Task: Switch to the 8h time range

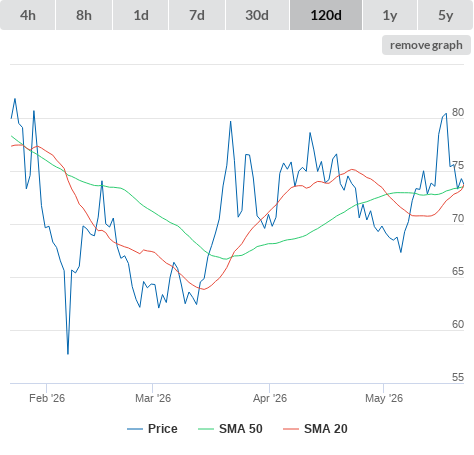Action: 84,15
